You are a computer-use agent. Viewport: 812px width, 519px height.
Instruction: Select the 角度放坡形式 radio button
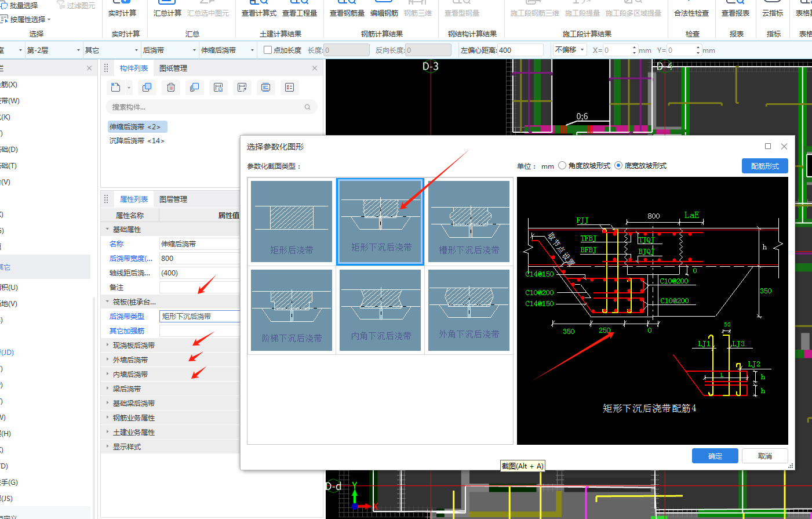click(x=562, y=166)
